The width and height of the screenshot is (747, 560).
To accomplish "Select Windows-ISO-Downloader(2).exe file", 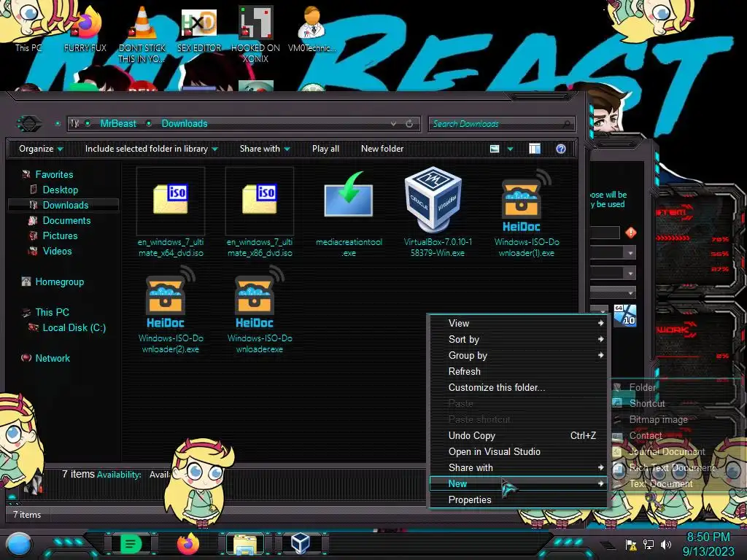I will tap(171, 309).
